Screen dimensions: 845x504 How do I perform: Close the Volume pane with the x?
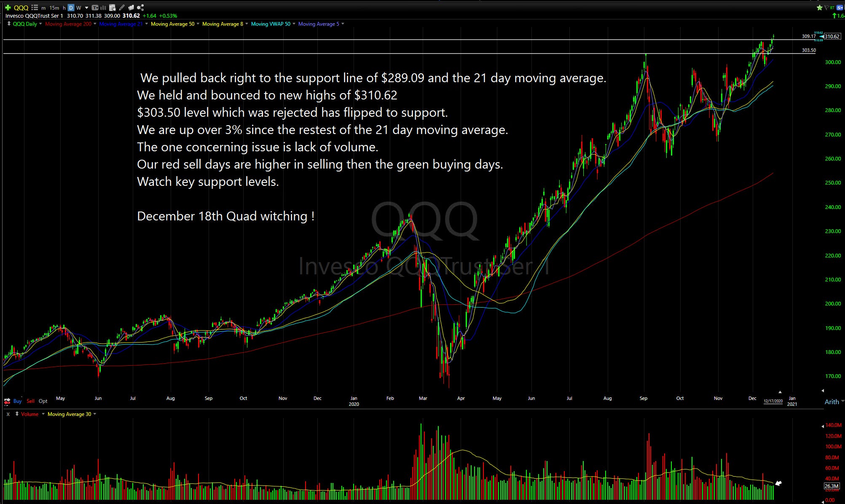pyautogui.click(x=8, y=414)
